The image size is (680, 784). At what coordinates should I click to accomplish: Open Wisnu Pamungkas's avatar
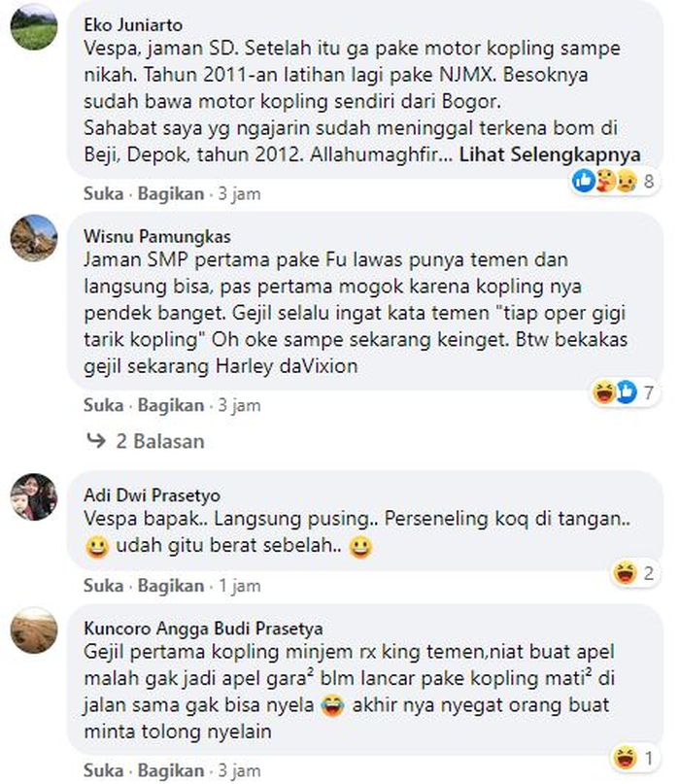[x=34, y=238]
